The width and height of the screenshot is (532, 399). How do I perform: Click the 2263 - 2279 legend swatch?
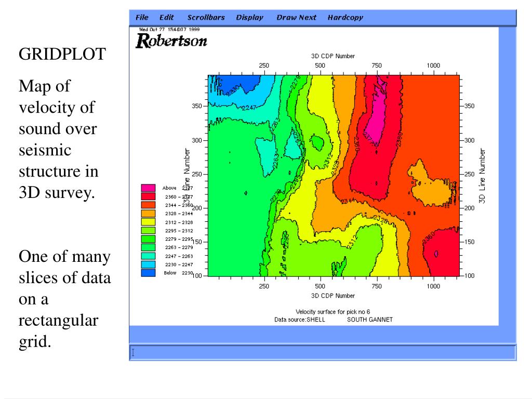tap(148, 247)
